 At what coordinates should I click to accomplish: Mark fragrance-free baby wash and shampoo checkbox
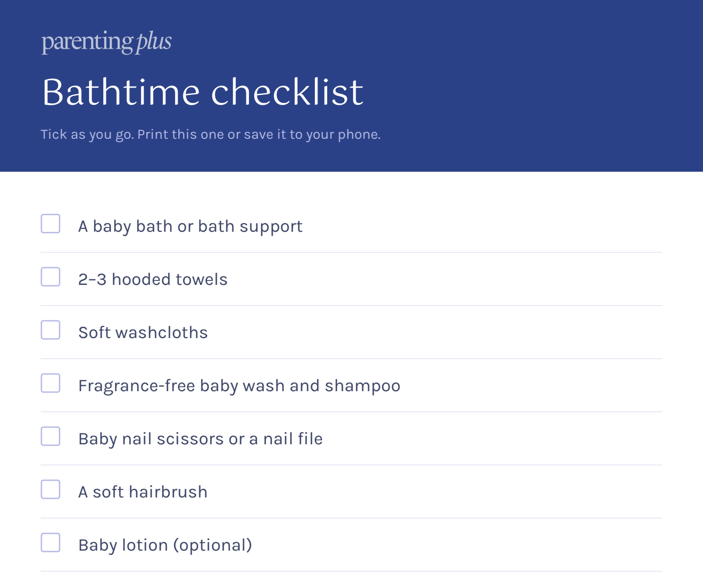pos(51,383)
